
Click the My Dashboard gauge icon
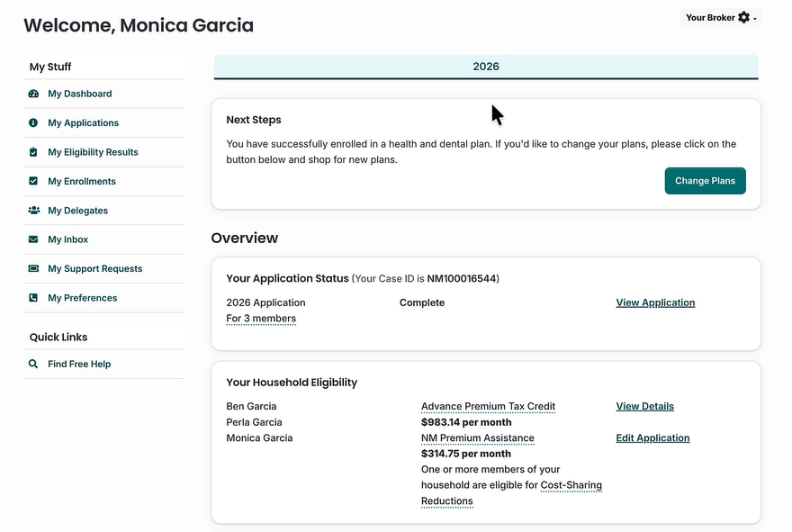pos(33,94)
